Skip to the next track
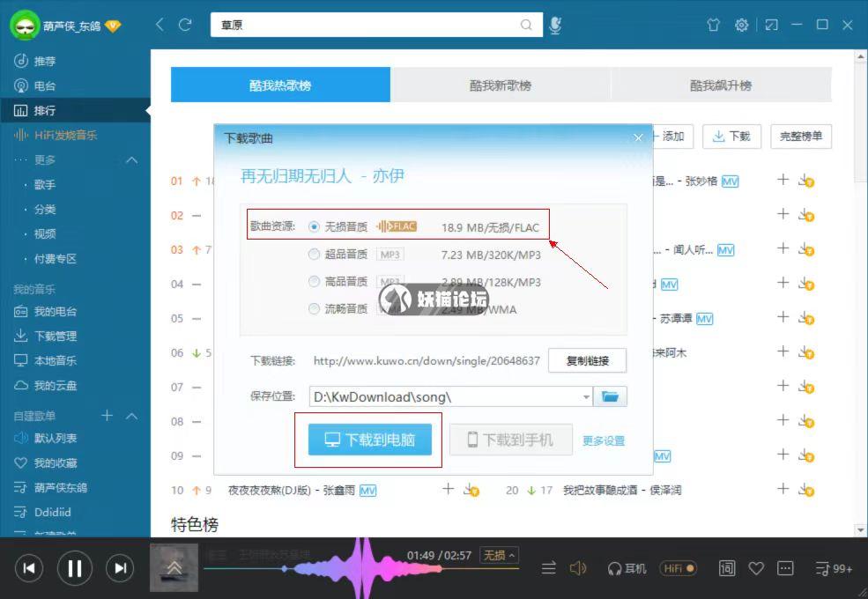The image size is (868, 599). point(120,568)
